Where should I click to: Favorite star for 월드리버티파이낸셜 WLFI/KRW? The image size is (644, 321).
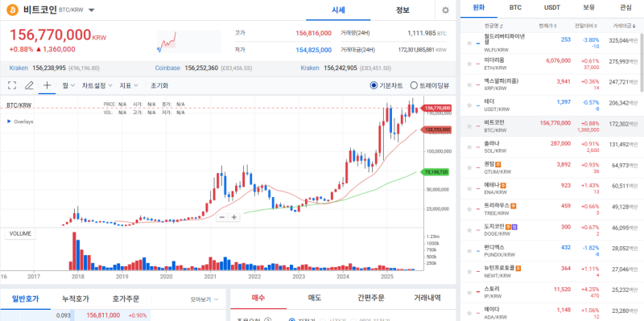[x=469, y=43]
